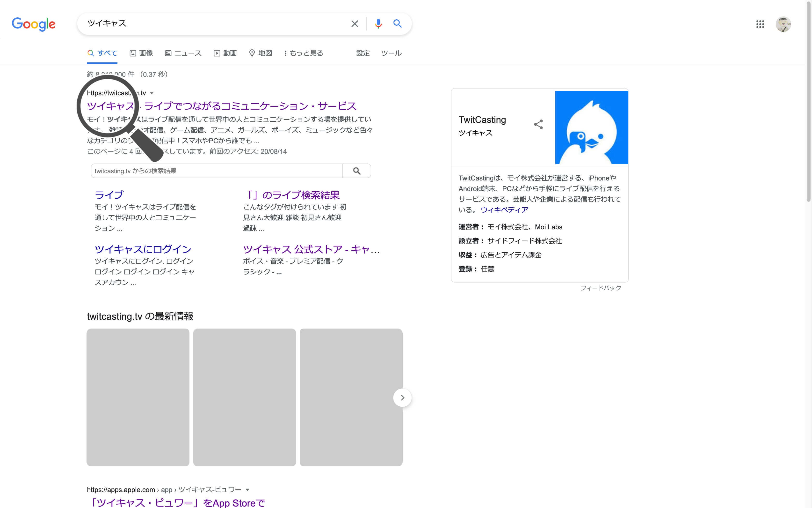812x508 pixels.
Task: Switch to the ニュース tab
Action: (x=183, y=53)
